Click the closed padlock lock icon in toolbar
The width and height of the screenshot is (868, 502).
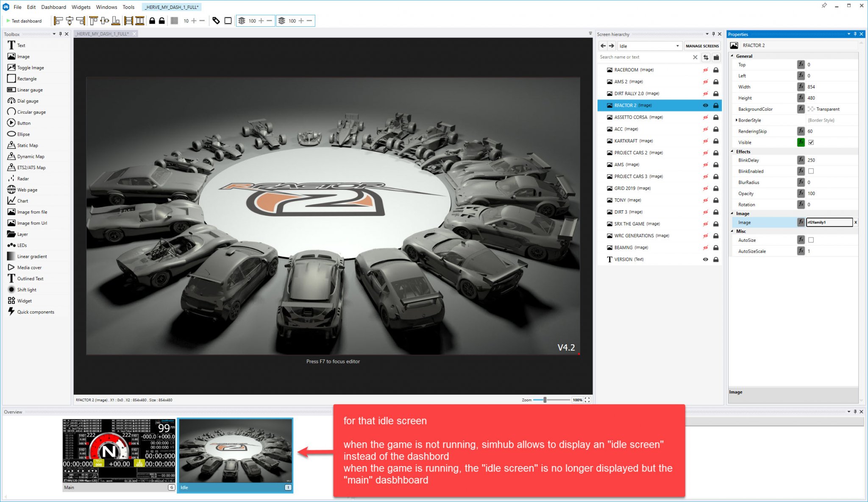(x=152, y=21)
